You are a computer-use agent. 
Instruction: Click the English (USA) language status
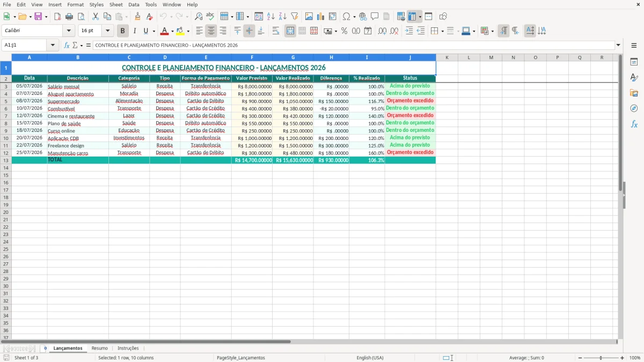tap(370, 358)
